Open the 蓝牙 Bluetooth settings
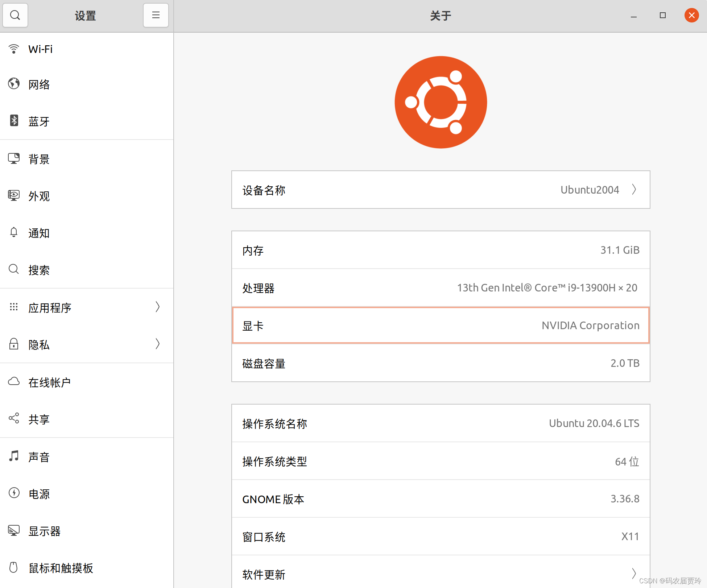This screenshot has width=707, height=588. click(39, 121)
